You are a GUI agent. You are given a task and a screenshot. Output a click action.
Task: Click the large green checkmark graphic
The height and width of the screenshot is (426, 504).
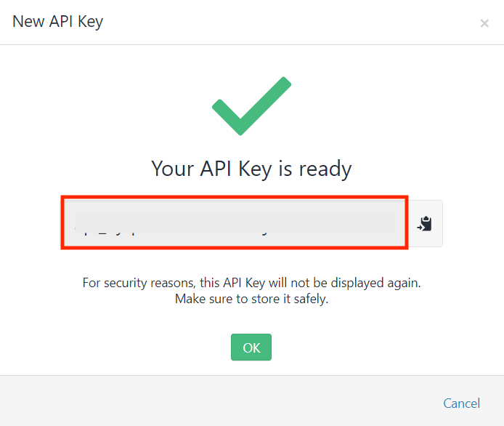tap(251, 106)
